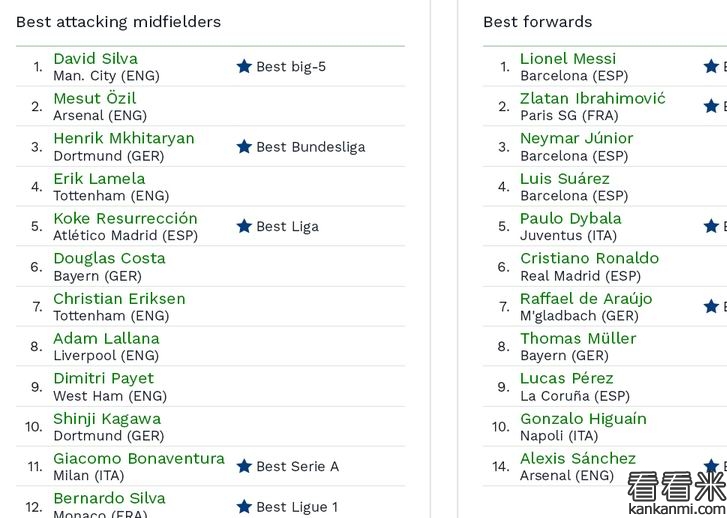Open Koke Resurrección profile link
Viewport: 727px width, 518px height.
point(125,219)
